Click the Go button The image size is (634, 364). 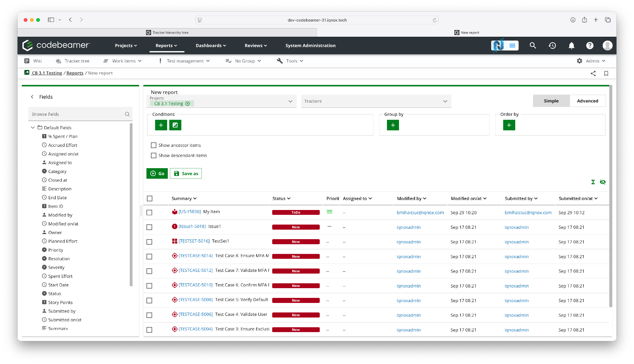pyautogui.click(x=157, y=173)
